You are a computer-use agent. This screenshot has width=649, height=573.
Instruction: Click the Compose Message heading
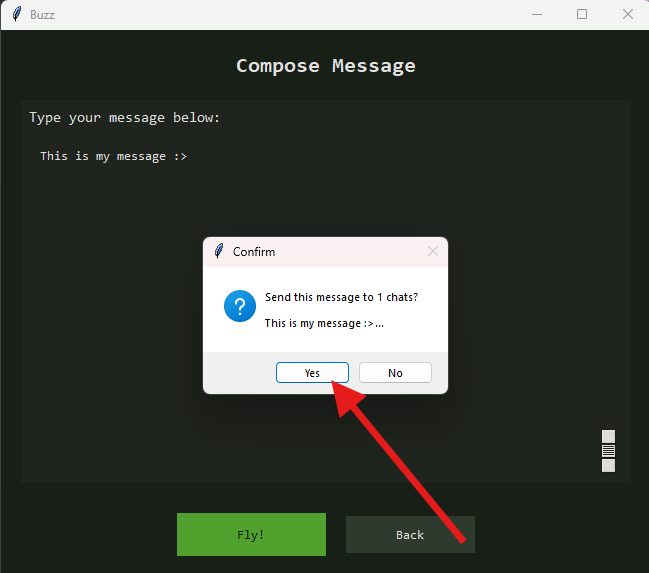click(326, 66)
